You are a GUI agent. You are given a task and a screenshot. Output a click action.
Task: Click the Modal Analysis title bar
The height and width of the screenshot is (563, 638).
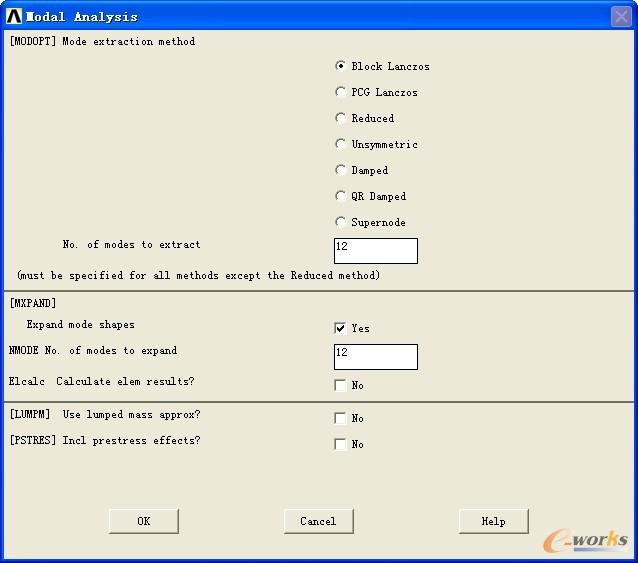click(300, 16)
